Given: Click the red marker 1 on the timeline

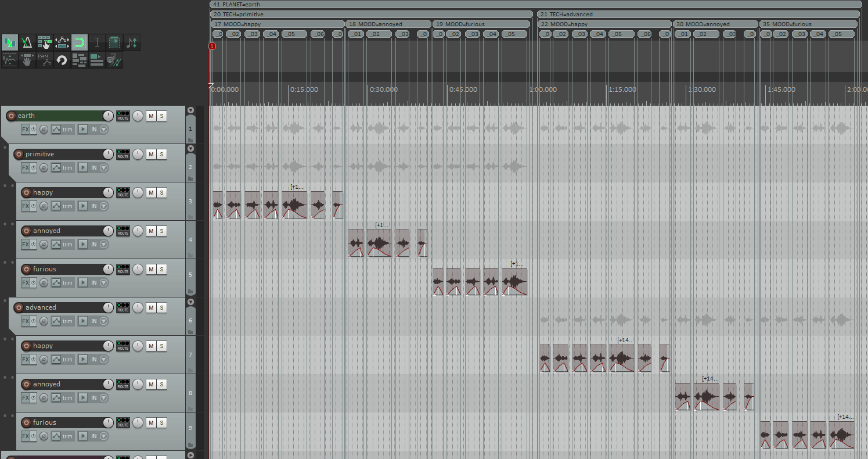Looking at the screenshot, I should (x=213, y=46).
